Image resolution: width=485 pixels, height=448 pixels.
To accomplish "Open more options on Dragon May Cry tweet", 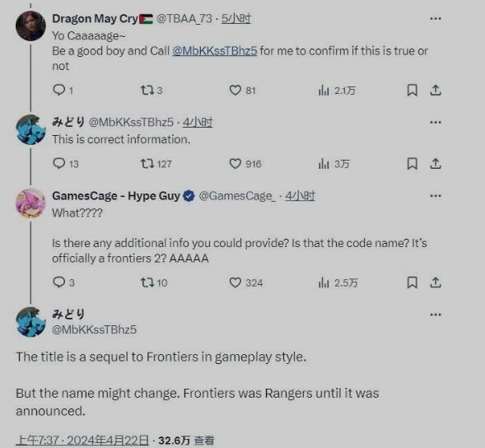I will (x=436, y=19).
